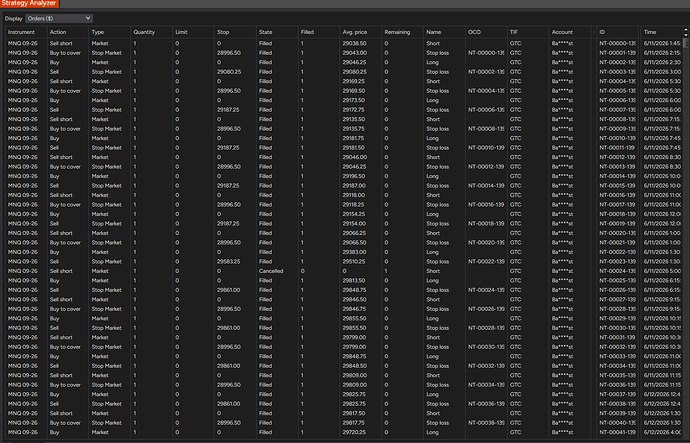Screen dimensions: 690x443
Task: Open the Display 'Orders ($)' dropdown
Action: coord(59,18)
